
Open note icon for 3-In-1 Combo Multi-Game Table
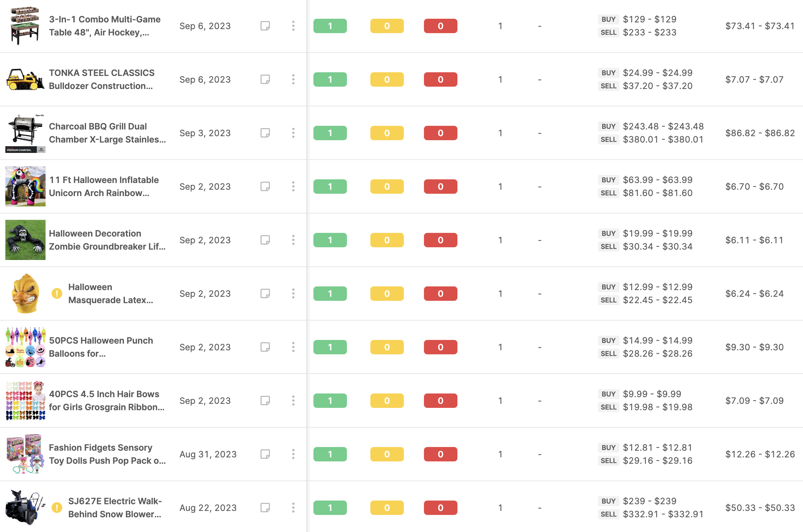click(265, 26)
